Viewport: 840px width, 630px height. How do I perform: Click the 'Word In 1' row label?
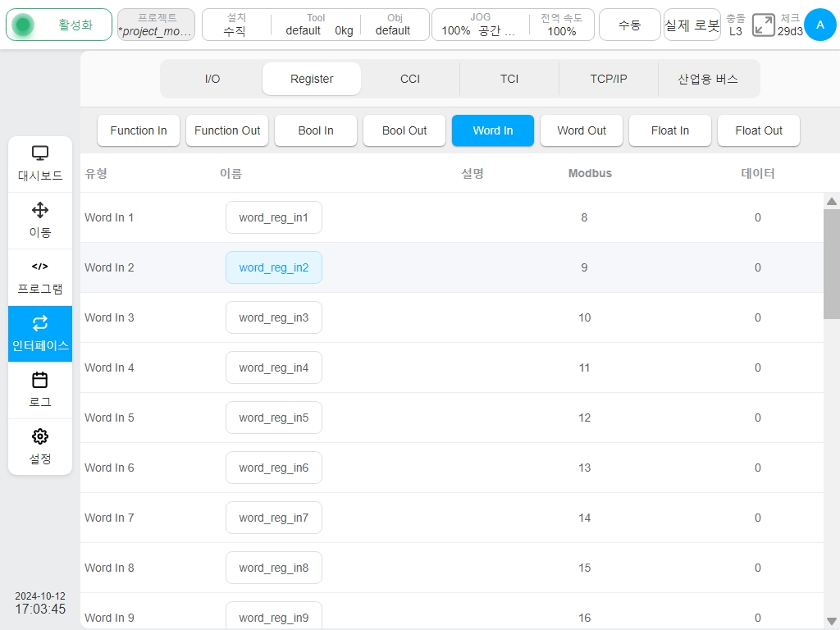point(109,217)
